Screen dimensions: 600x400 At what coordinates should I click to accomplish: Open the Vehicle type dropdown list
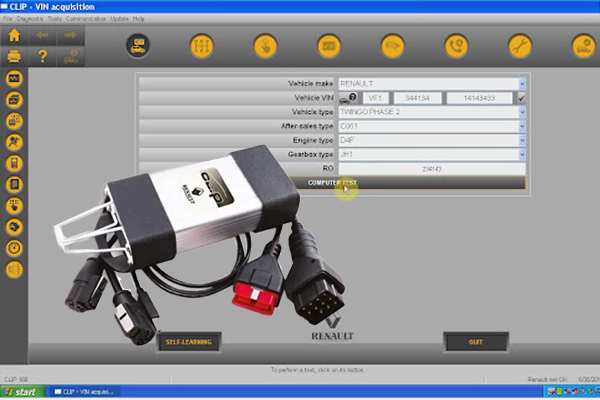(521, 112)
